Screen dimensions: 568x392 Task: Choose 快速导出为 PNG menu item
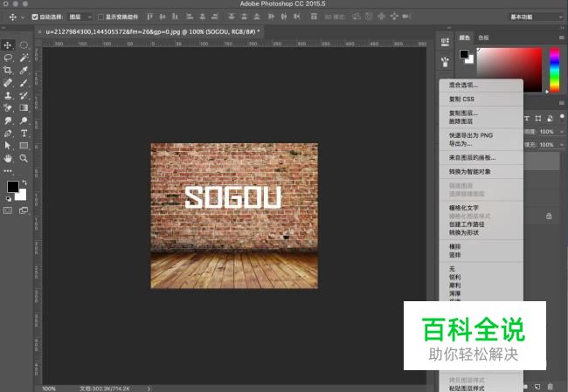481,135
